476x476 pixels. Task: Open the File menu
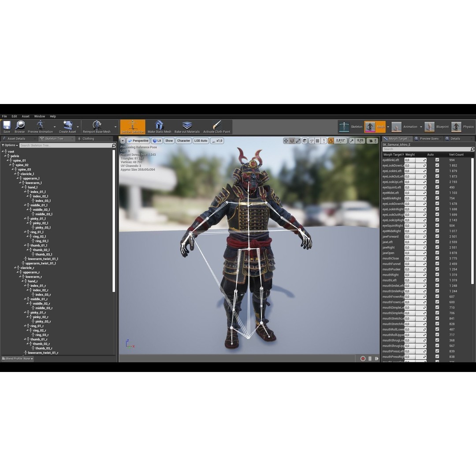point(4,116)
